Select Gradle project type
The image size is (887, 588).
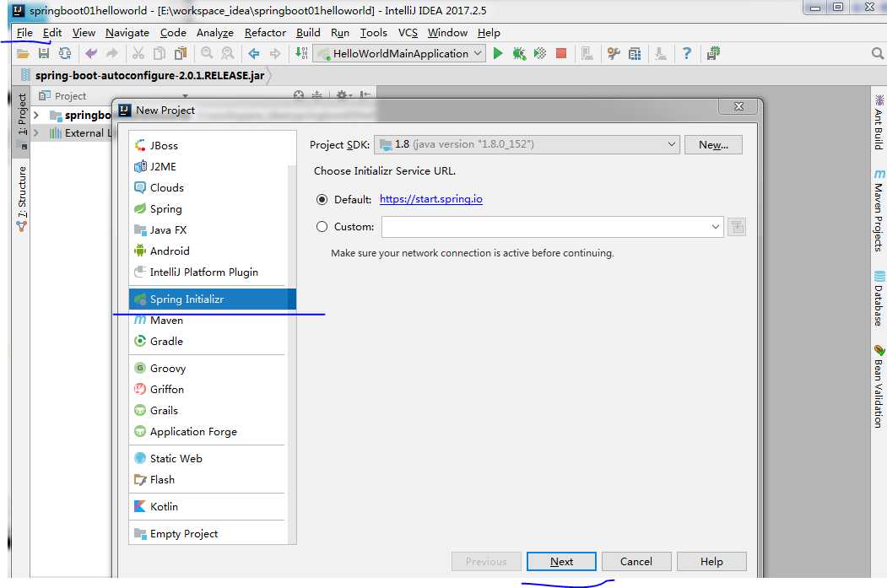(208, 342)
